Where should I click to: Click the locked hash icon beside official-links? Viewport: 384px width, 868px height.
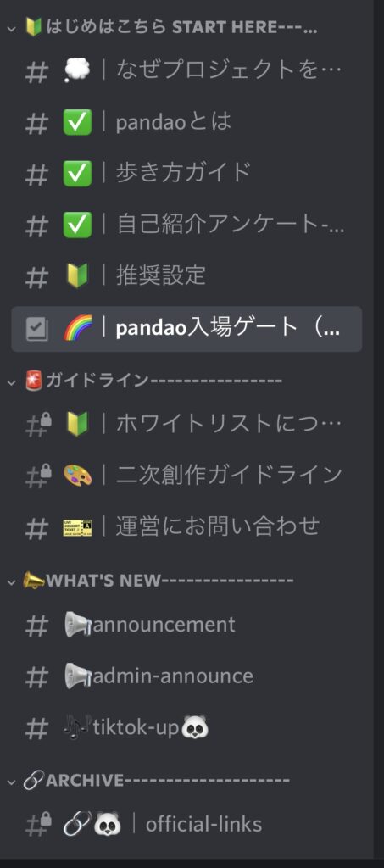pos(38,824)
